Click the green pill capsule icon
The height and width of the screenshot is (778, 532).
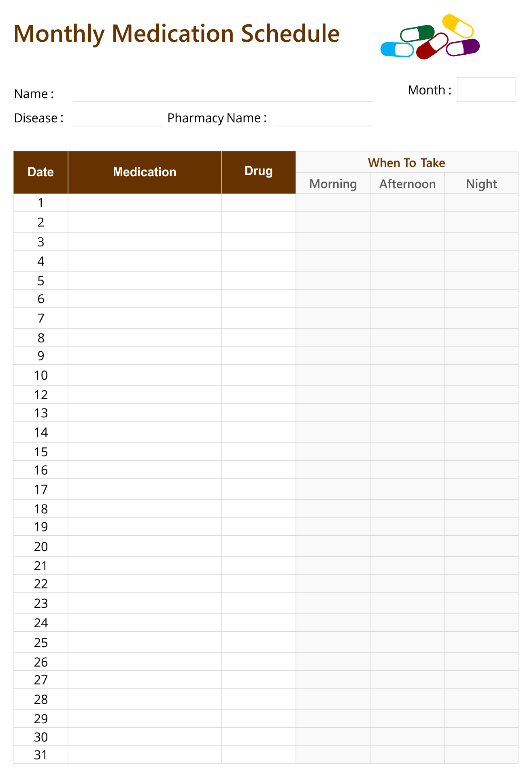[417, 33]
